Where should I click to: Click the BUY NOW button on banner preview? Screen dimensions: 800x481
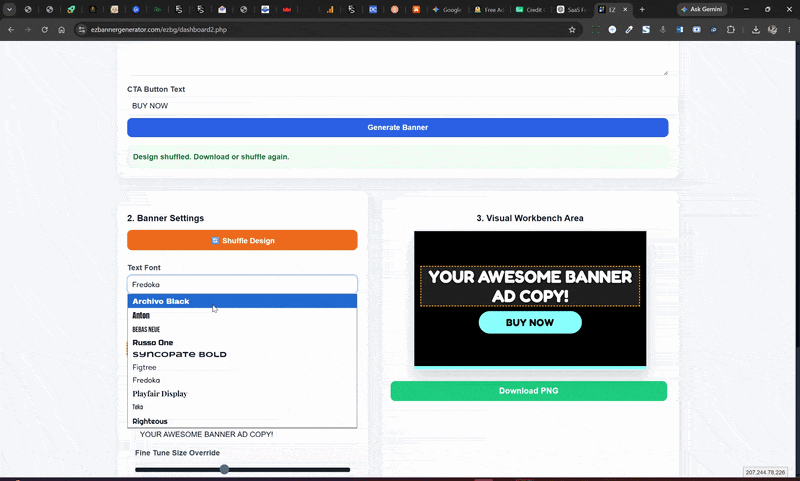tap(530, 322)
